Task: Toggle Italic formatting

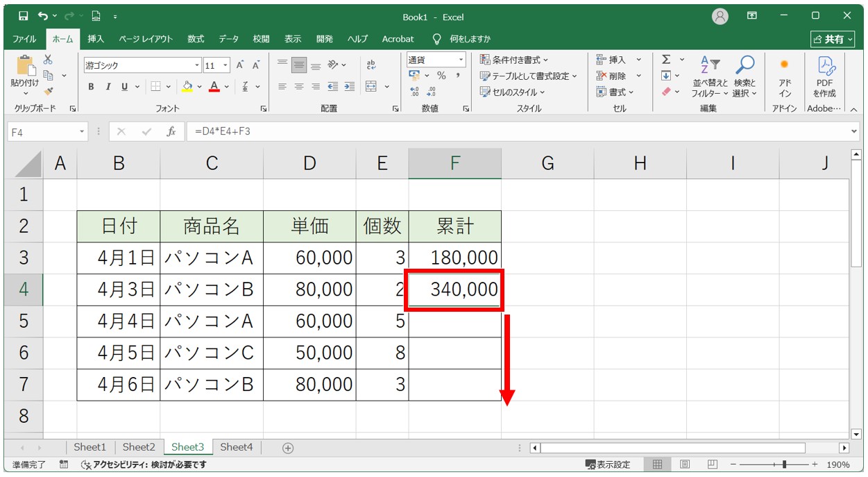Action: [108, 87]
